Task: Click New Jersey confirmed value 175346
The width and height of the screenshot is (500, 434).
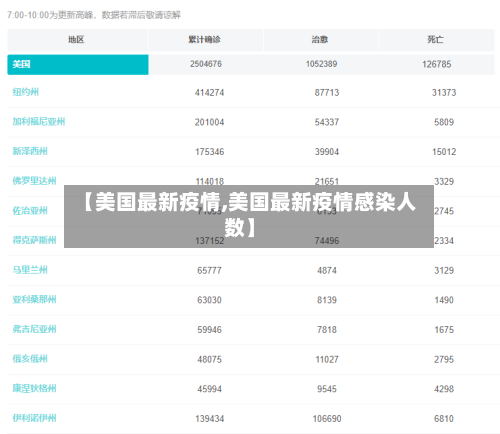Action: pos(210,152)
